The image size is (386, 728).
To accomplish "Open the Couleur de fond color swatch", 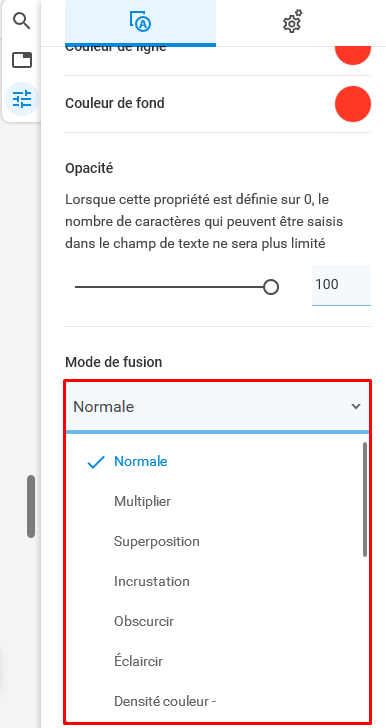I will tap(353, 104).
